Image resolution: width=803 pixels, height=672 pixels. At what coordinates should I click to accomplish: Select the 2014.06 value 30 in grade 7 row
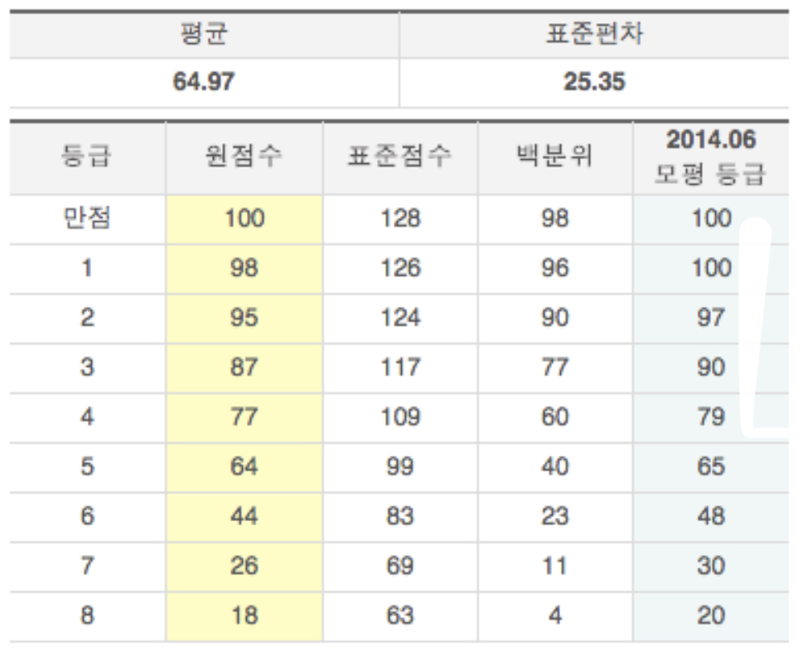pos(711,567)
